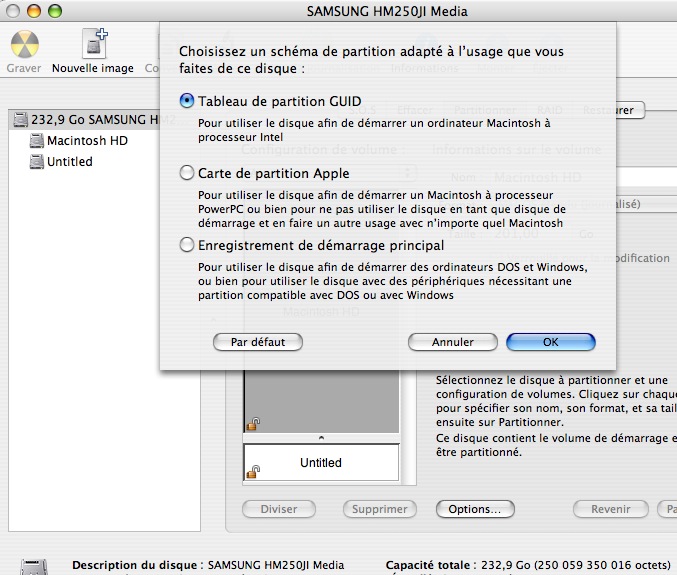Viewport: 677px width, 575px height.
Task: Click the Untitled volume sidebar icon
Action: coord(37,162)
